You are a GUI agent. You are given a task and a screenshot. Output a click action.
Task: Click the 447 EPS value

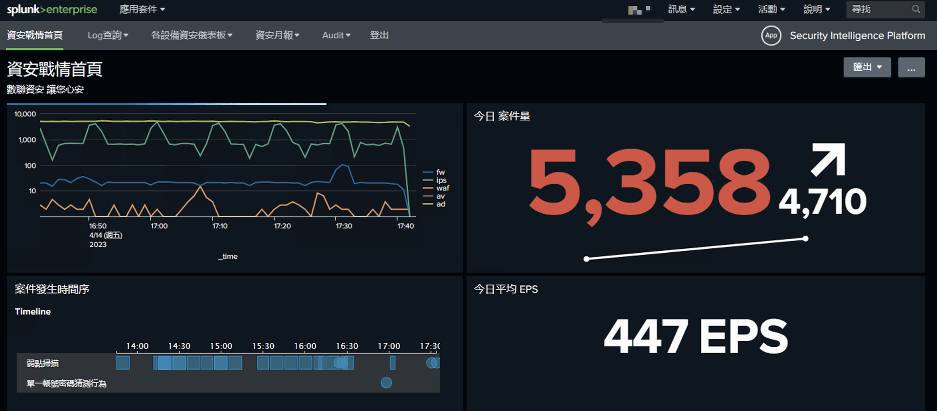click(696, 338)
